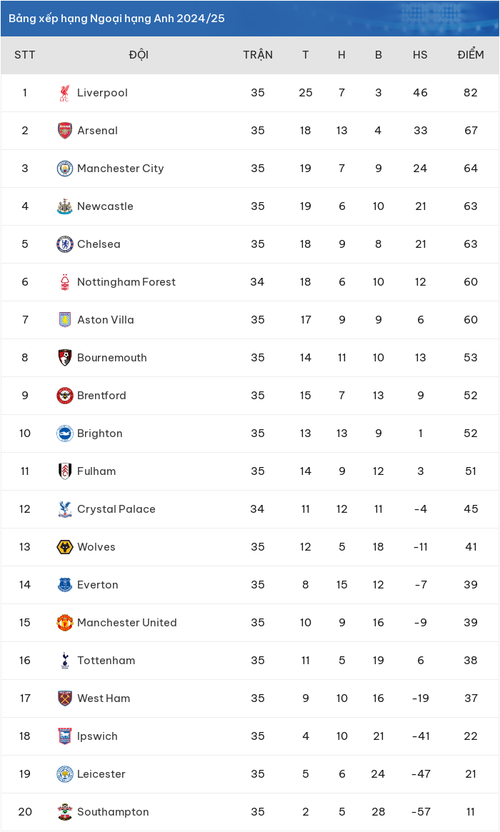The height and width of the screenshot is (832, 500).
Task: Select the TRẬN column header
Action: tap(258, 55)
